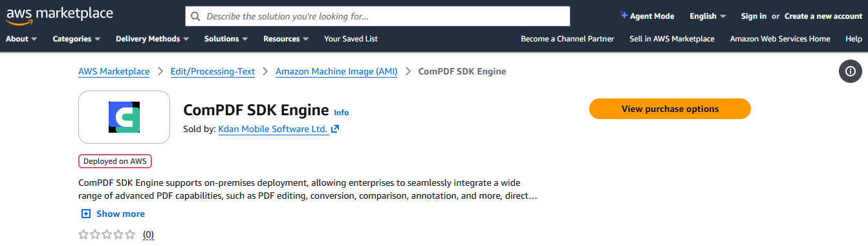Expand the Delivery Methods menu

point(152,39)
